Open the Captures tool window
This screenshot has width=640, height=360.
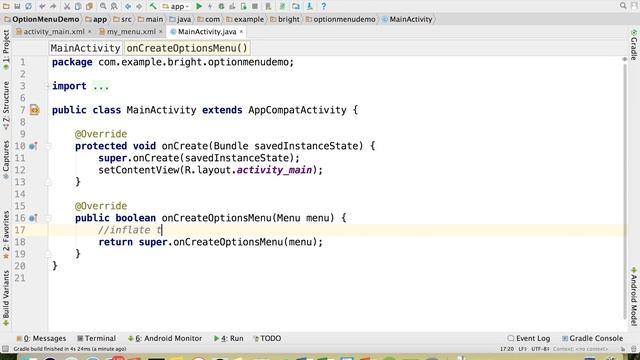[x=6, y=160]
